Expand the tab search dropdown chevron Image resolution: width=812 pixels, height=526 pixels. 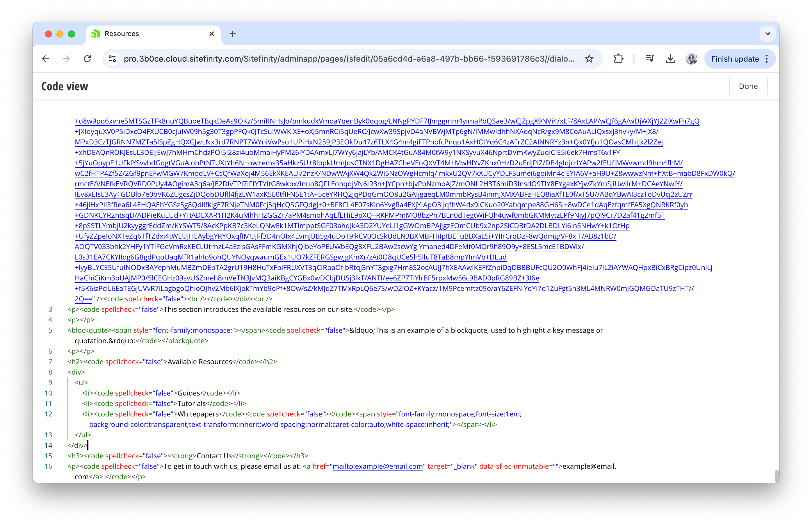point(768,34)
